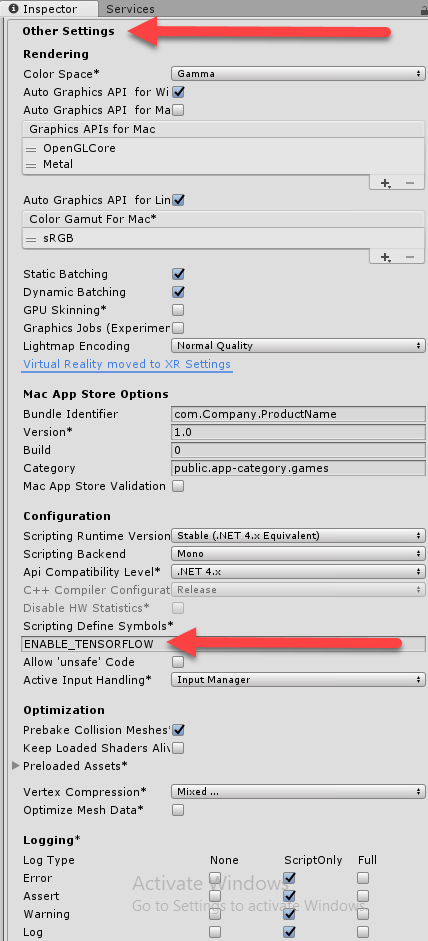
Task: Expand Preloaded Assets foldout
Action: [x=16, y=766]
